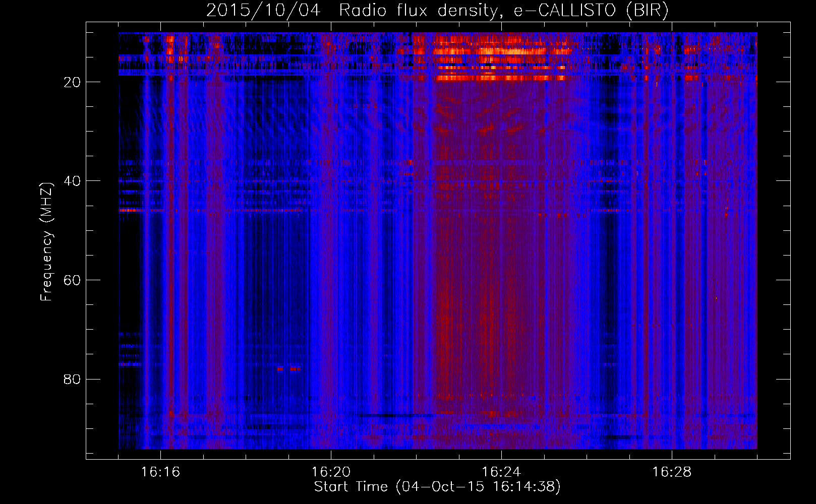The width and height of the screenshot is (816, 504).
Task: Click the 40 MHz frequency tick label
Action: (73, 181)
